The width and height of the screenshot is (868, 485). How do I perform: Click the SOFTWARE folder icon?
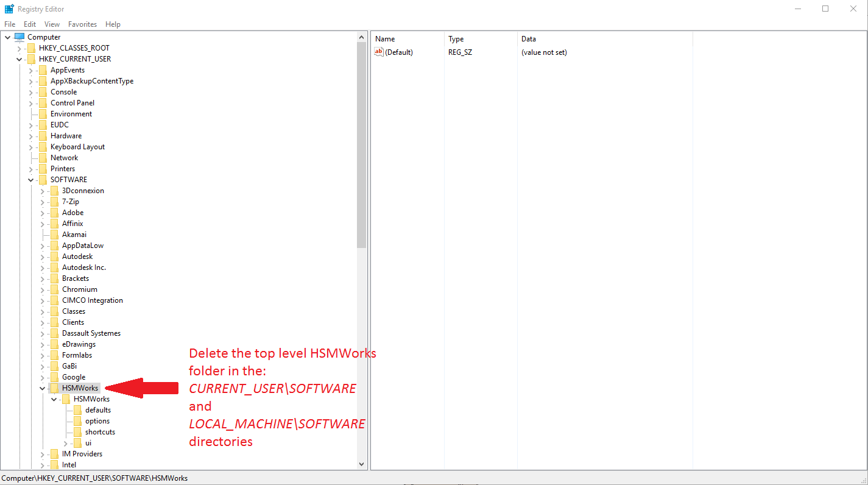tap(42, 179)
